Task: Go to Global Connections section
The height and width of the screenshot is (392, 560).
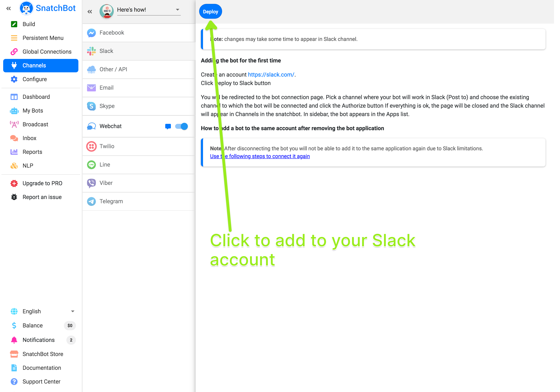Action: 47,52
